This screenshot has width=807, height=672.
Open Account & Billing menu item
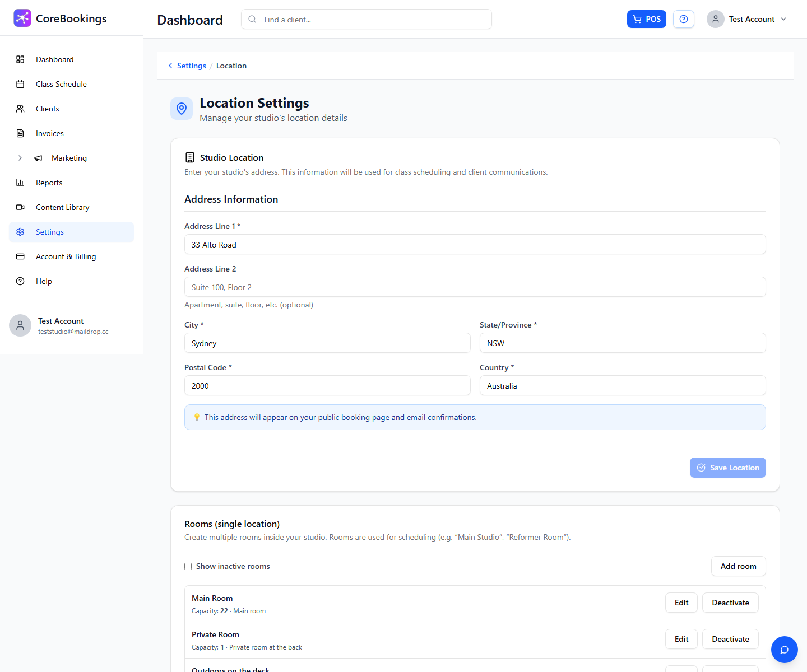(71, 256)
